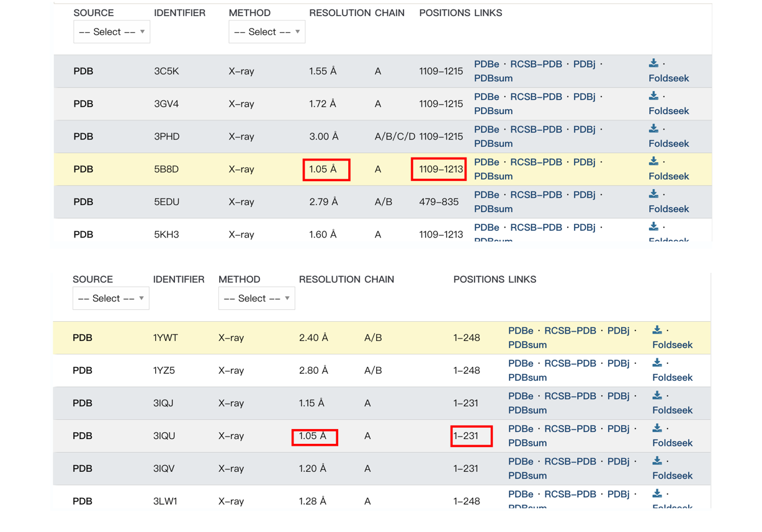Download the 3IQV structure file

click(657, 461)
